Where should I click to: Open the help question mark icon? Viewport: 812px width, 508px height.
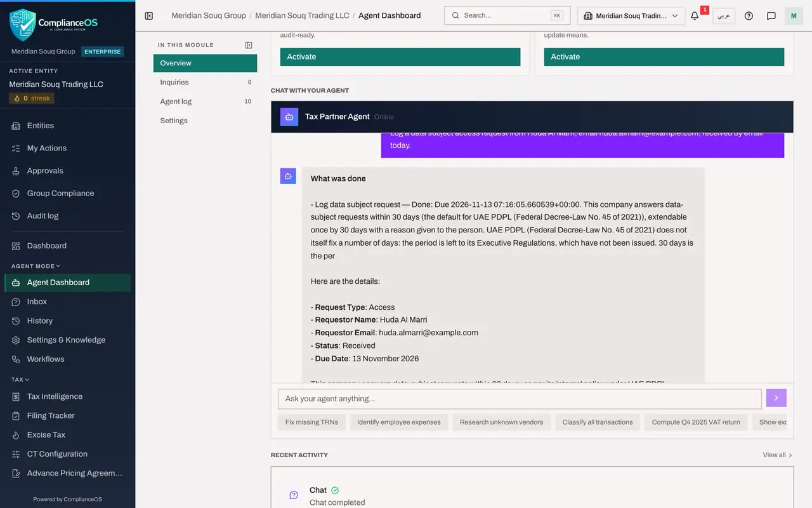(749, 16)
